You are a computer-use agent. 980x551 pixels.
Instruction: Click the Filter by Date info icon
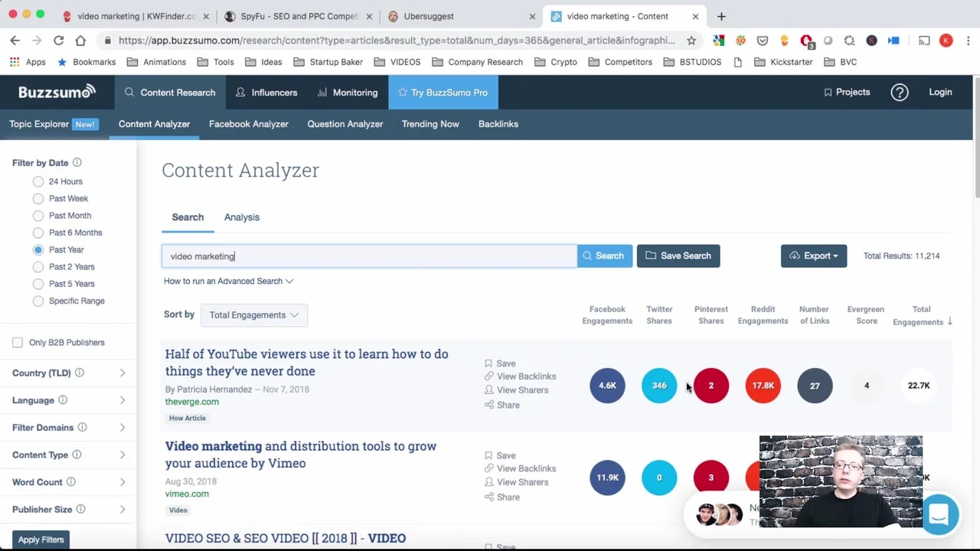[77, 162]
